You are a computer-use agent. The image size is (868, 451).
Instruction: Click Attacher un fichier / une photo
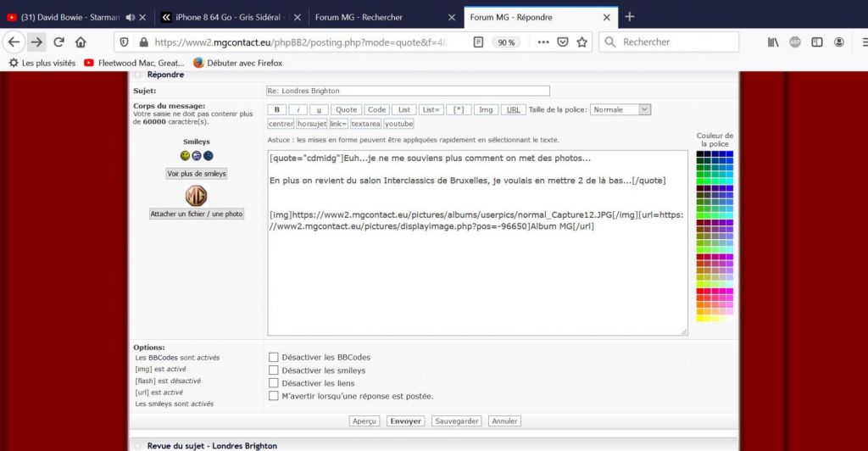point(197,214)
